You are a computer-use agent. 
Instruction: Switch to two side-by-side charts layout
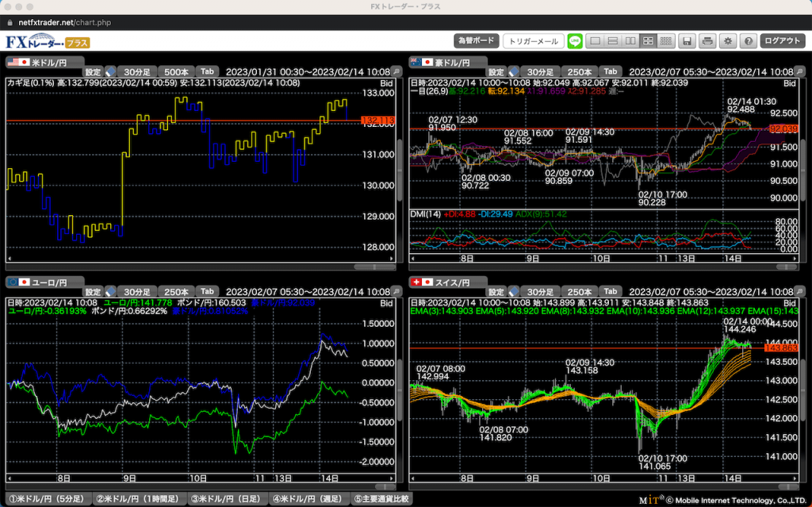[630, 41]
